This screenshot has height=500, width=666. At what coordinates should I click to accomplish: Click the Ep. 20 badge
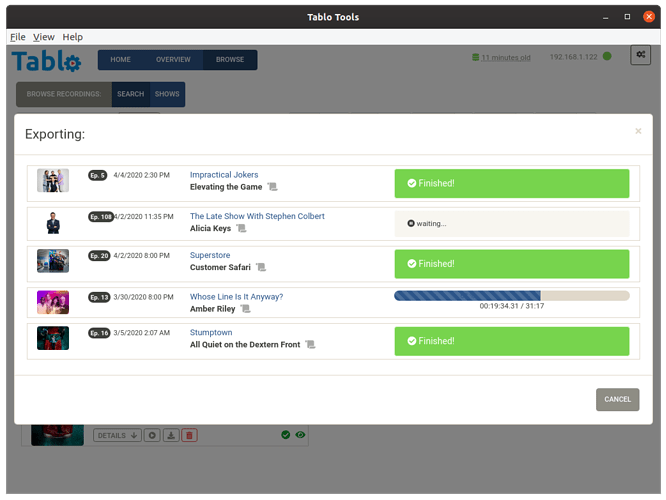point(99,256)
